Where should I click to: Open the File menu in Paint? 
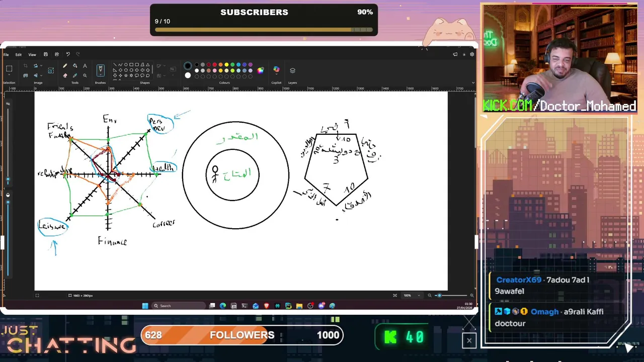tap(6, 55)
